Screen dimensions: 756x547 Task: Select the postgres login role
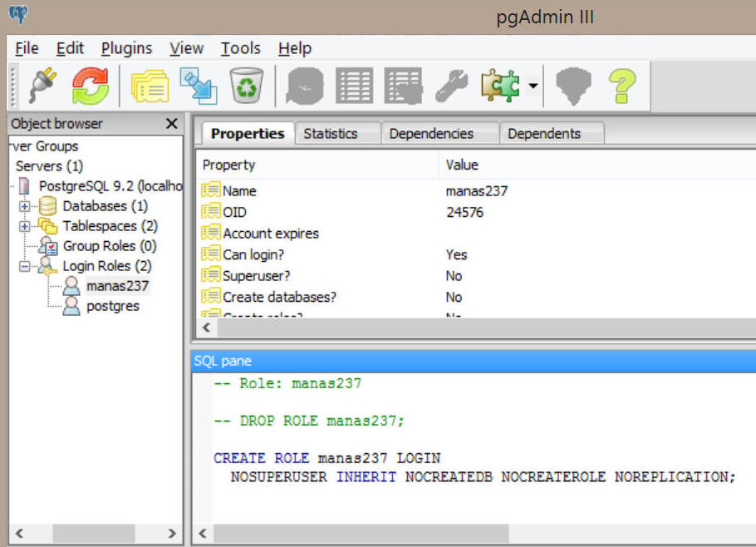coord(113,306)
